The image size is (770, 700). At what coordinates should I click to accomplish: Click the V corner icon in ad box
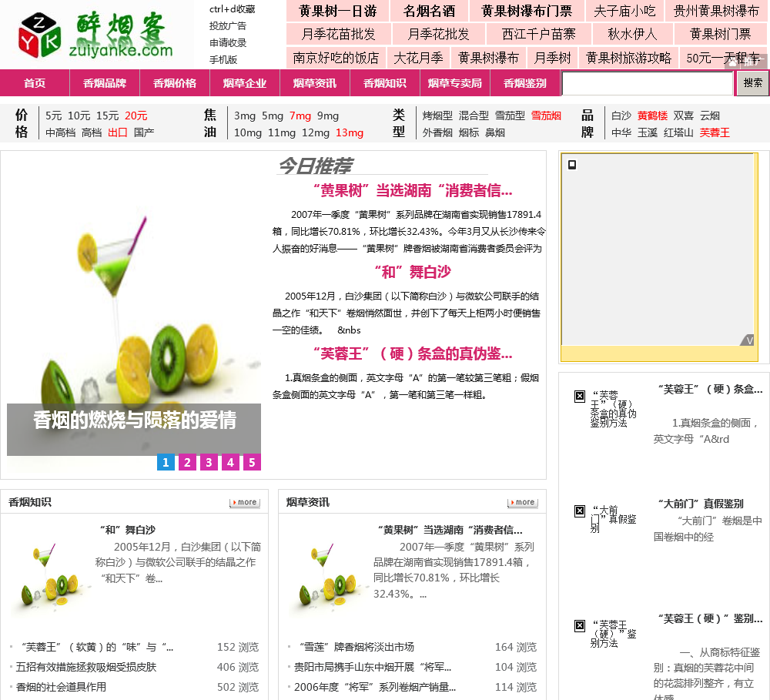[748, 340]
